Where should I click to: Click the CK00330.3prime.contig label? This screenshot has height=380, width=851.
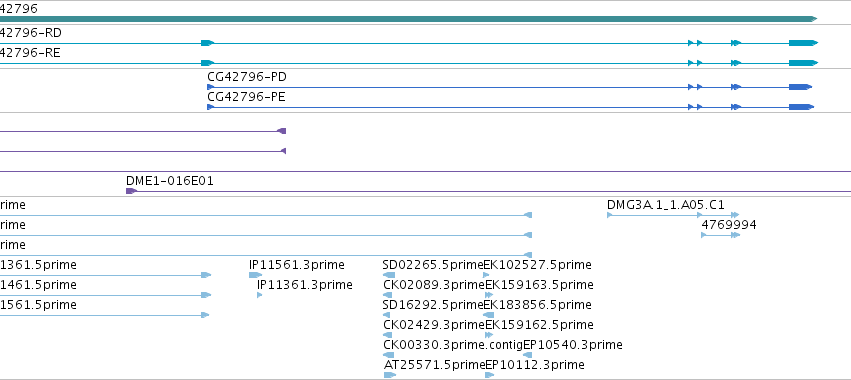coord(453,345)
